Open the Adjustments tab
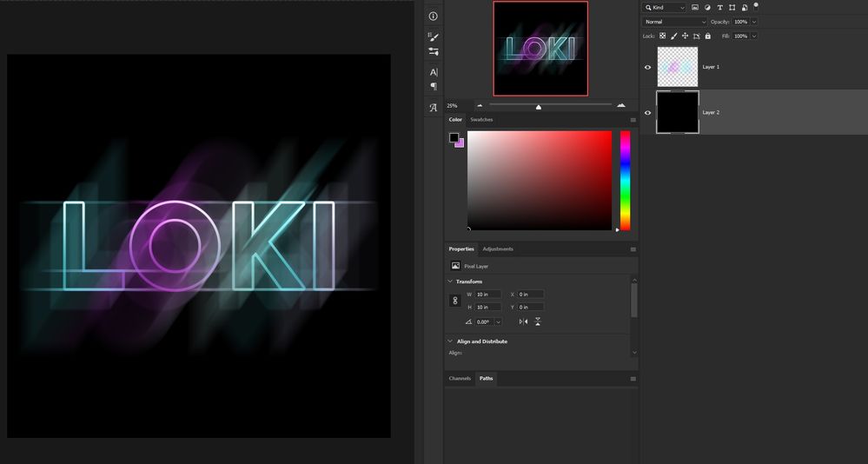Screen dimensions: 868x464 click(498, 249)
